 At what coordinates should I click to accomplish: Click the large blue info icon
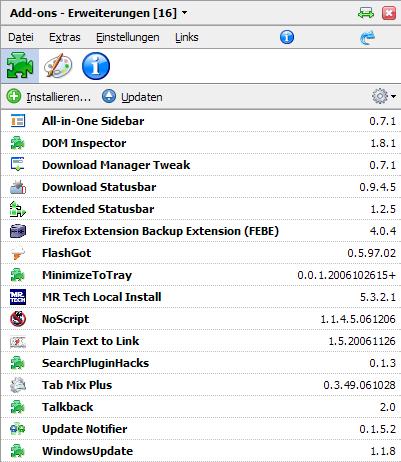coord(96,66)
